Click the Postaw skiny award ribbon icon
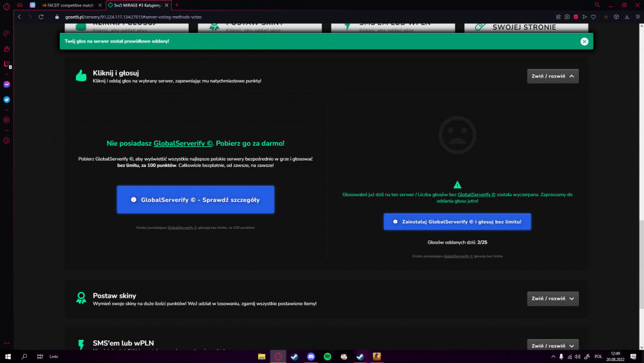This screenshot has height=363, width=644. [81, 298]
